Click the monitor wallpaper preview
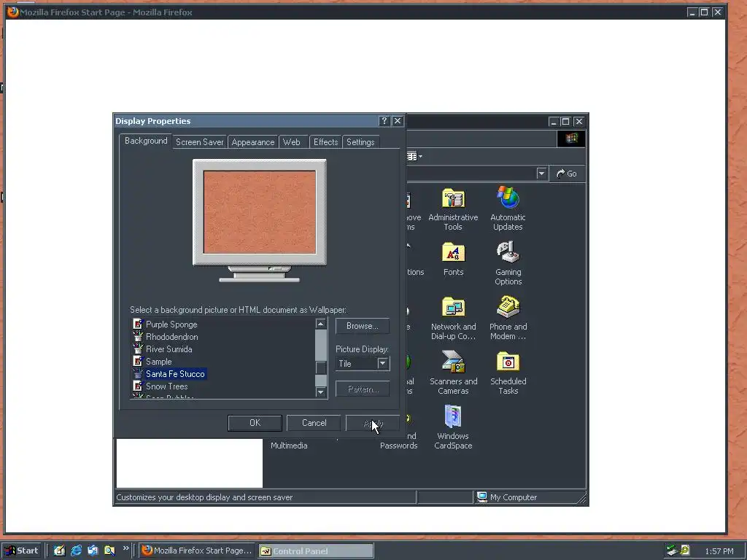 260,212
